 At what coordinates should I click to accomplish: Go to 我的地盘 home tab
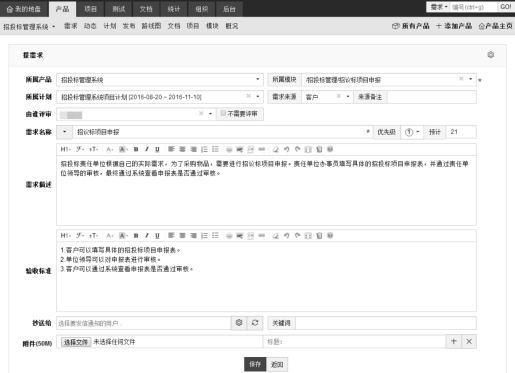[24, 9]
